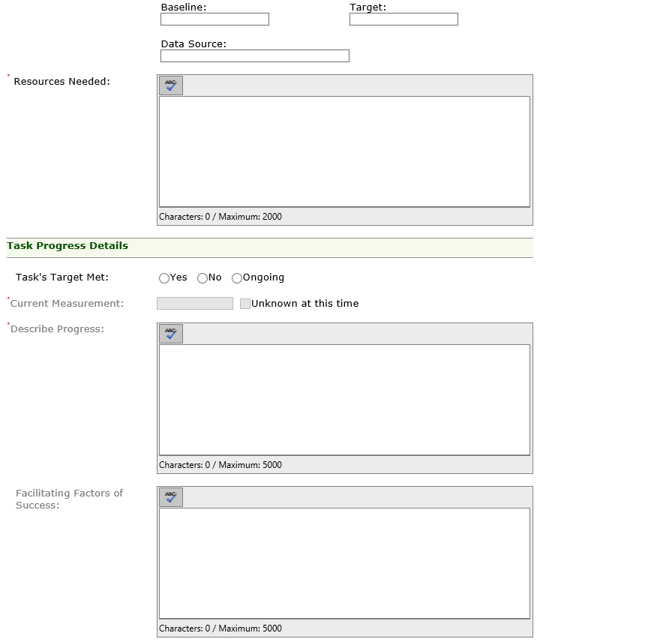Click the 'Current Measurement:' label
The height and width of the screenshot is (642, 672).
[x=67, y=304]
